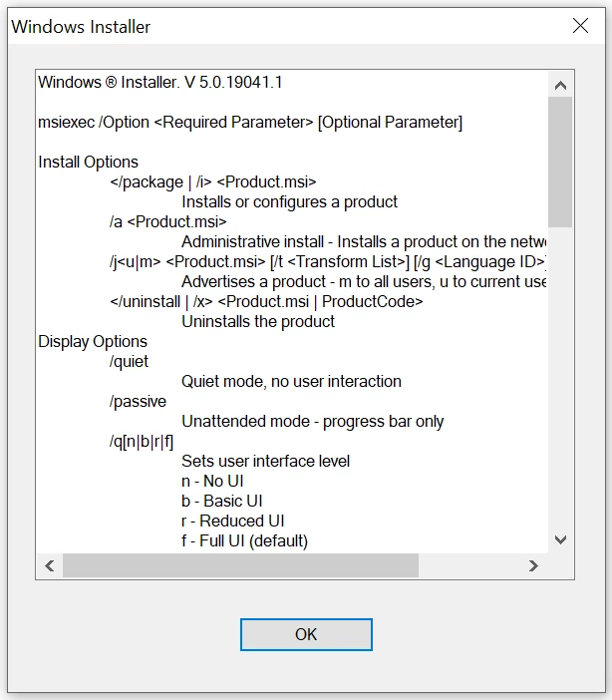Click the OK button
Screen dimensions: 612x700
[x=306, y=634]
